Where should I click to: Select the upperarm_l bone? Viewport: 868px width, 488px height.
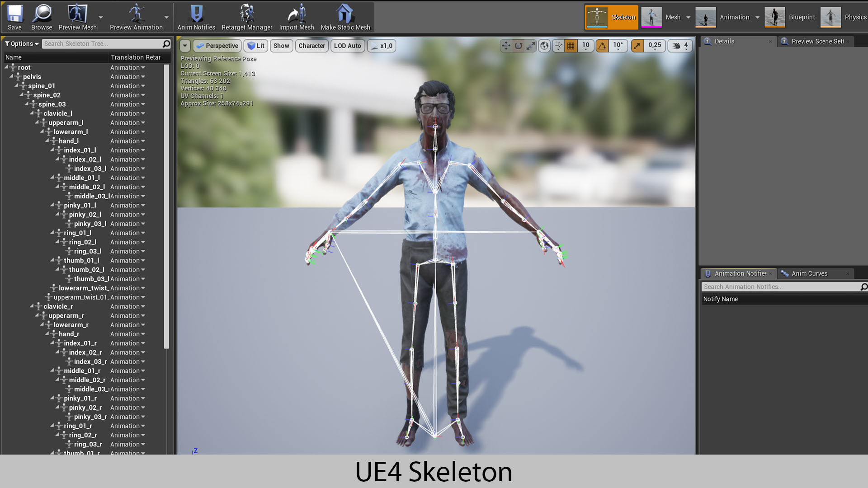pyautogui.click(x=66, y=122)
